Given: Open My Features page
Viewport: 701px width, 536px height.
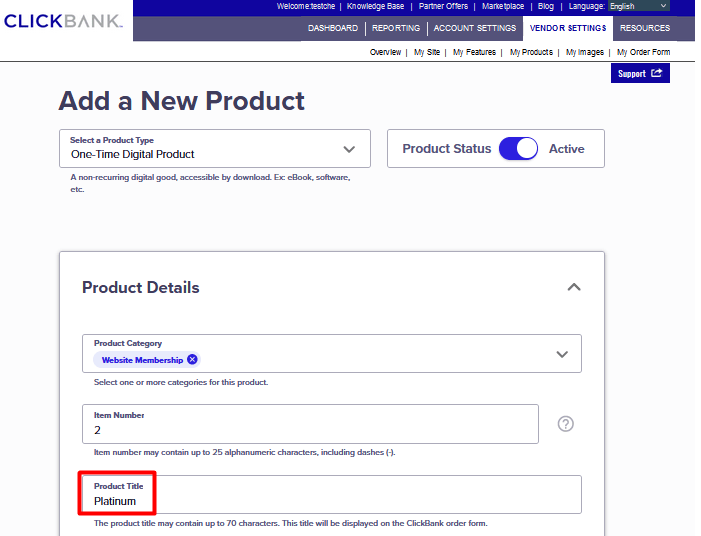Looking at the screenshot, I should (x=474, y=52).
